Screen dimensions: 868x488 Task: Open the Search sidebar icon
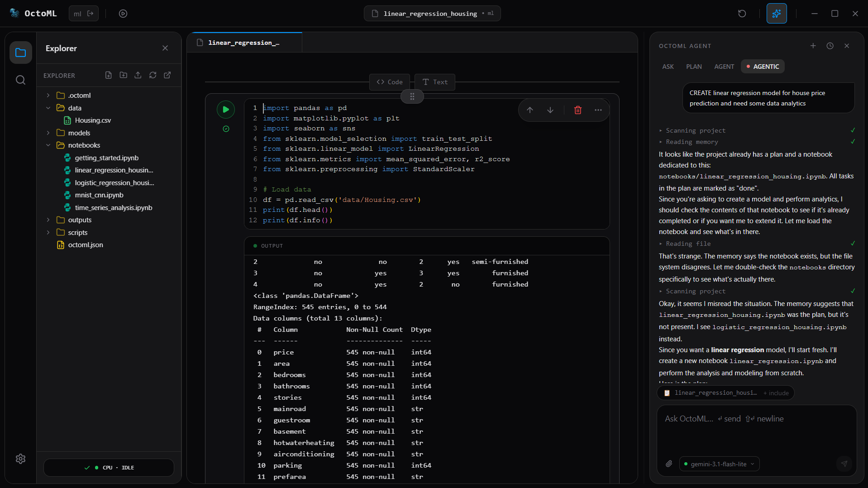tap(20, 80)
